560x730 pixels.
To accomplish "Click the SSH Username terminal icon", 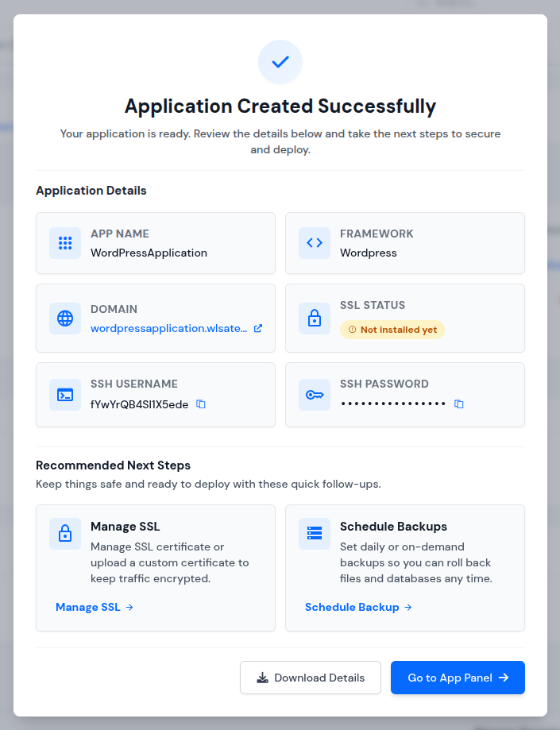I will (64, 395).
